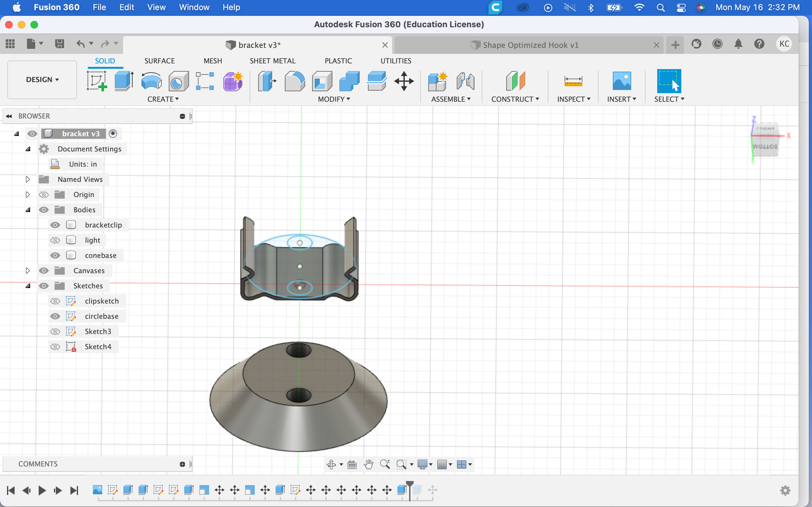This screenshot has width=812, height=507.
Task: Switch to the SHEET METAL tab
Action: pos(272,61)
